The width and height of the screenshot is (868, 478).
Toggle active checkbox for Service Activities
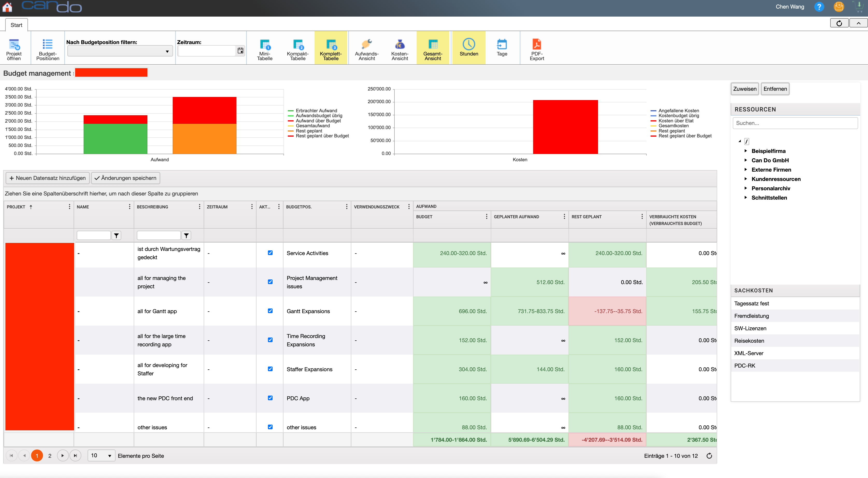(x=270, y=253)
